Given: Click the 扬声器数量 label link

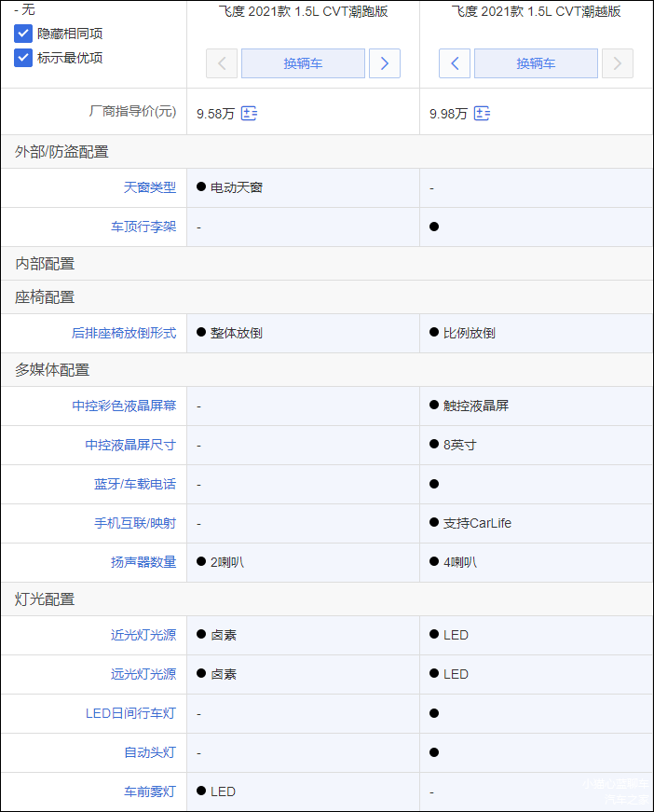Looking at the screenshot, I should [x=143, y=562].
